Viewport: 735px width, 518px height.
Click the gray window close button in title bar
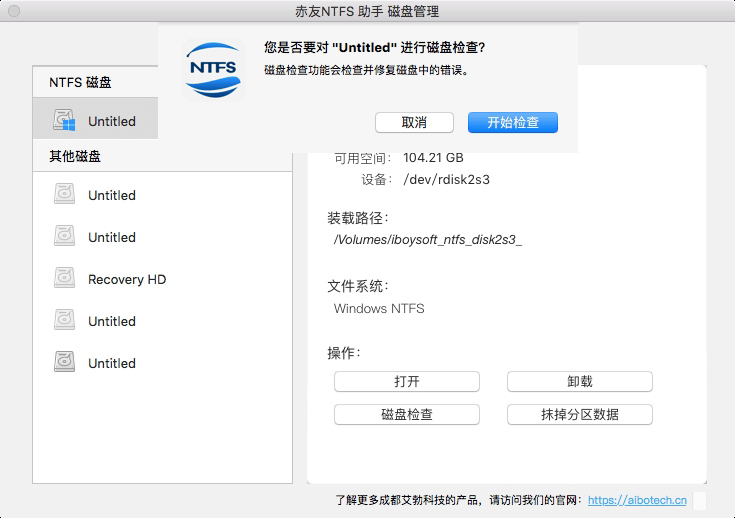(x=14, y=11)
